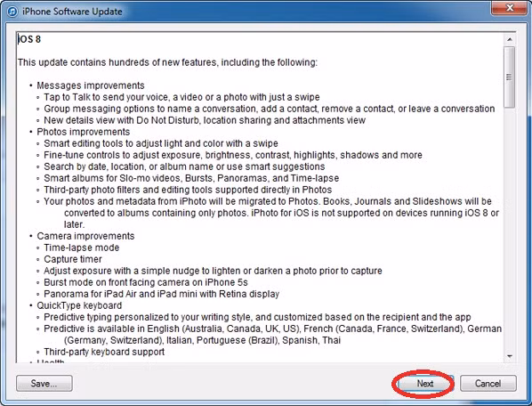The image size is (532, 406).
Task: Click the vertical scrollbar thumb
Action: (x=509, y=77)
